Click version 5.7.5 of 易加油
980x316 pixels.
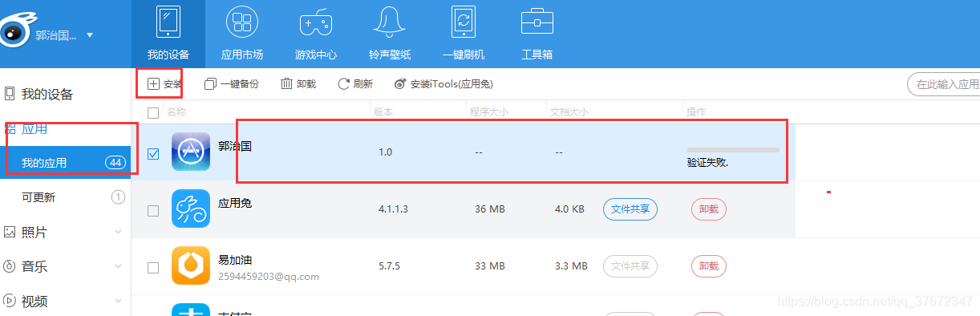tap(389, 266)
